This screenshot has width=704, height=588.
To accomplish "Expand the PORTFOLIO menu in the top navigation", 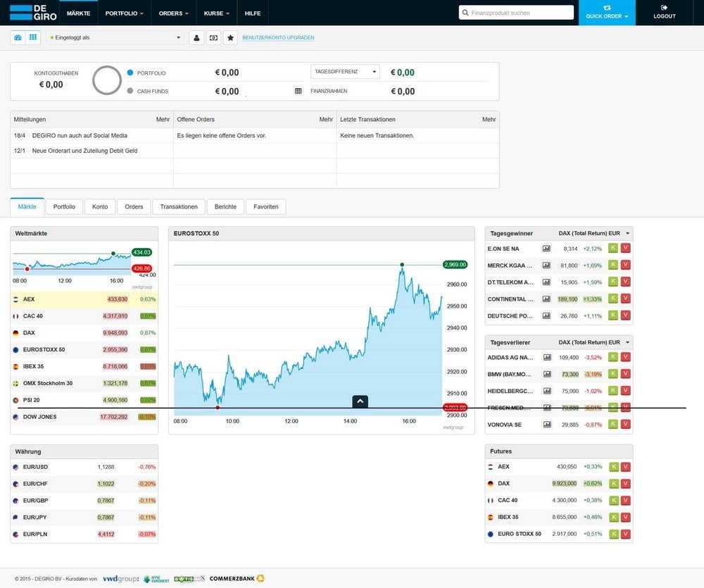I will 125,13.
